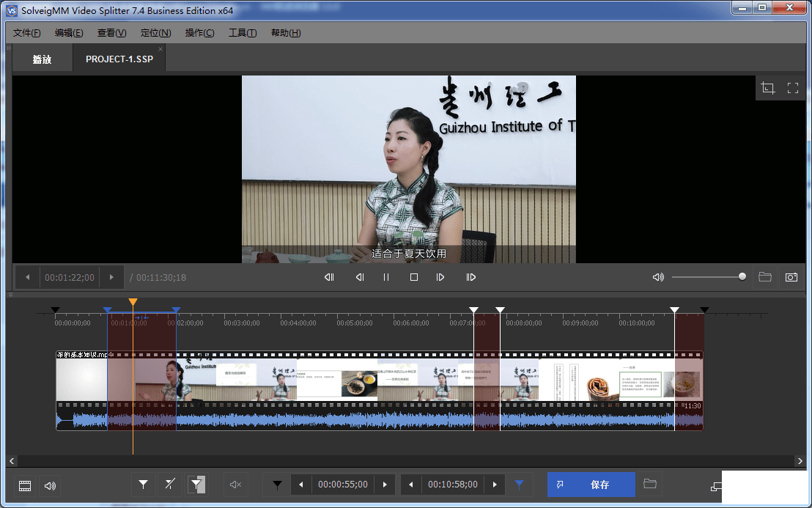This screenshot has width=812, height=508.
Task: Close the PROJECT-1.SSP tab
Action: tap(160, 49)
